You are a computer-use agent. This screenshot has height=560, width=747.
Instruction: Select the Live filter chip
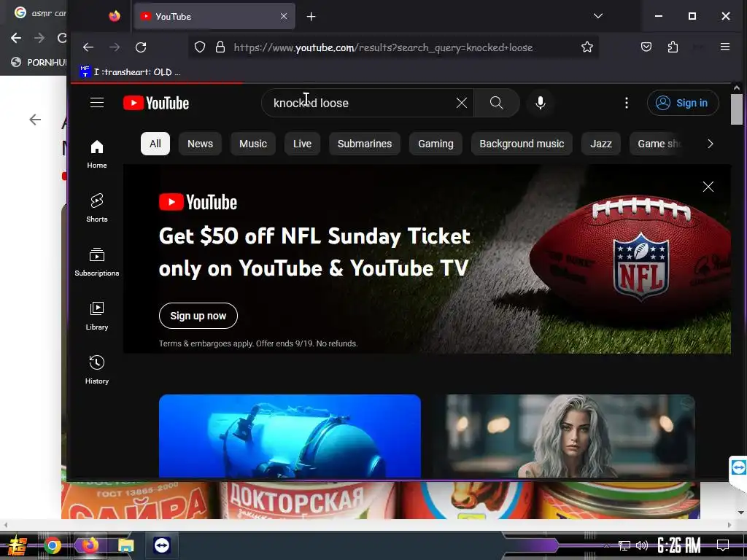pyautogui.click(x=302, y=144)
